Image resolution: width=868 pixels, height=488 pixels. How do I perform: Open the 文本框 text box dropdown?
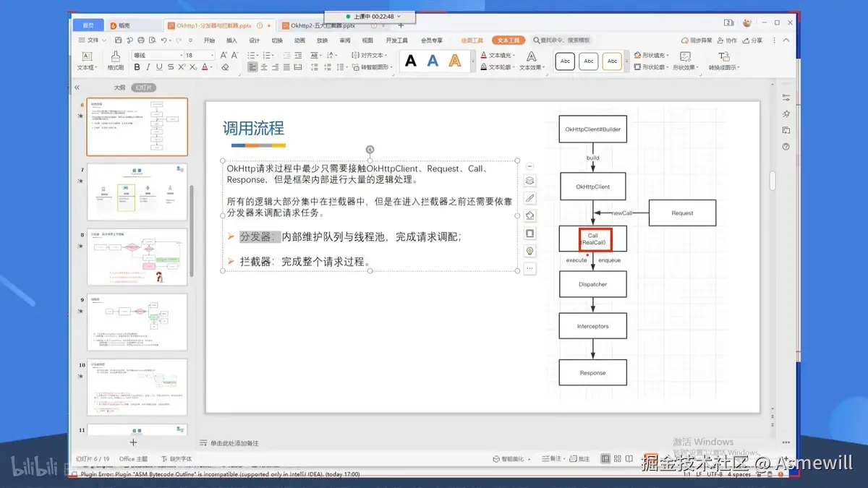[86, 67]
